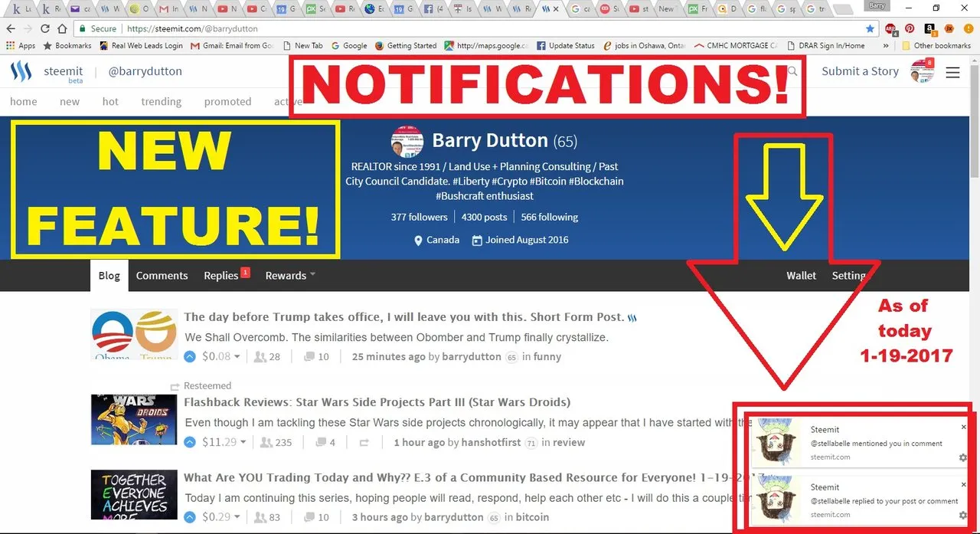Open the Apps bookmarks shortcut
The image size is (980, 534).
click(x=21, y=46)
